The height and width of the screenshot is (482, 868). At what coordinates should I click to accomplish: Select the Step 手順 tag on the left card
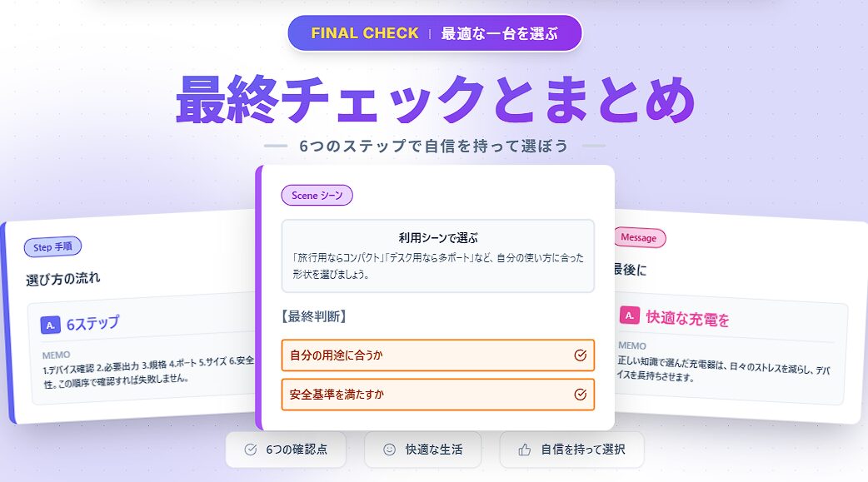(53, 246)
